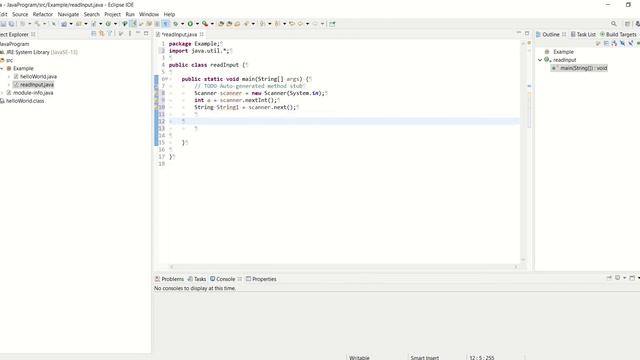
Task: Maximize the editor area
Action: point(527,33)
